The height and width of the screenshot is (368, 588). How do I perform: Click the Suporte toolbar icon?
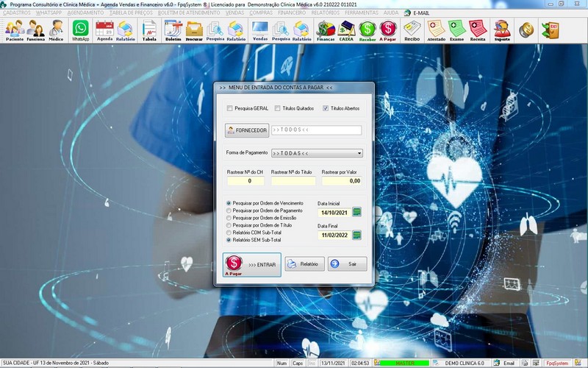(x=502, y=29)
